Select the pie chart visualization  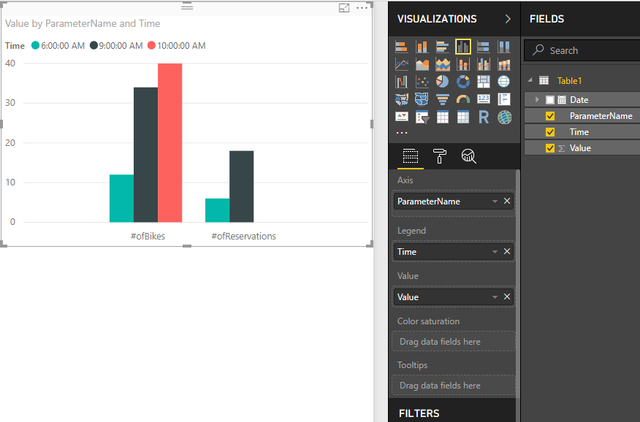coord(442,82)
